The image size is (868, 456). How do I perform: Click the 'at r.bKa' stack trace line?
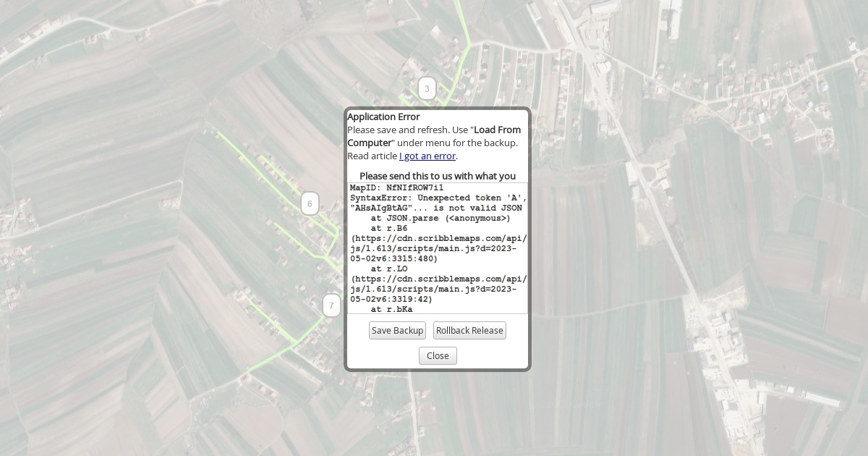coord(391,309)
